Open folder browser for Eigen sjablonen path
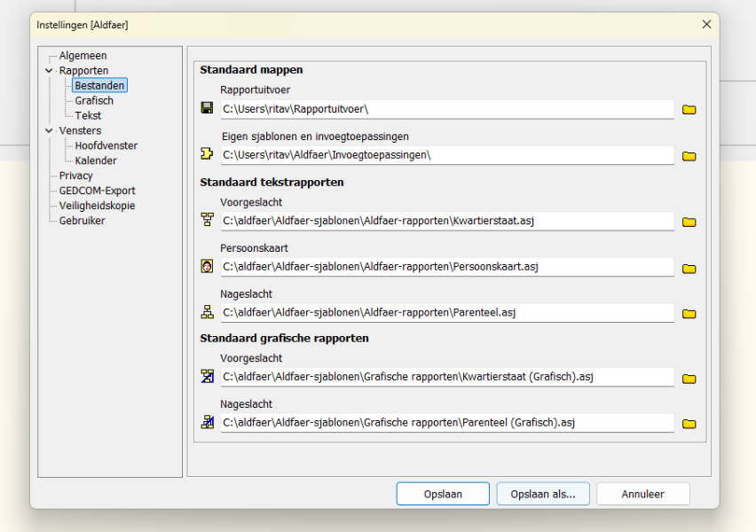This screenshot has height=532, width=756. [x=689, y=156]
